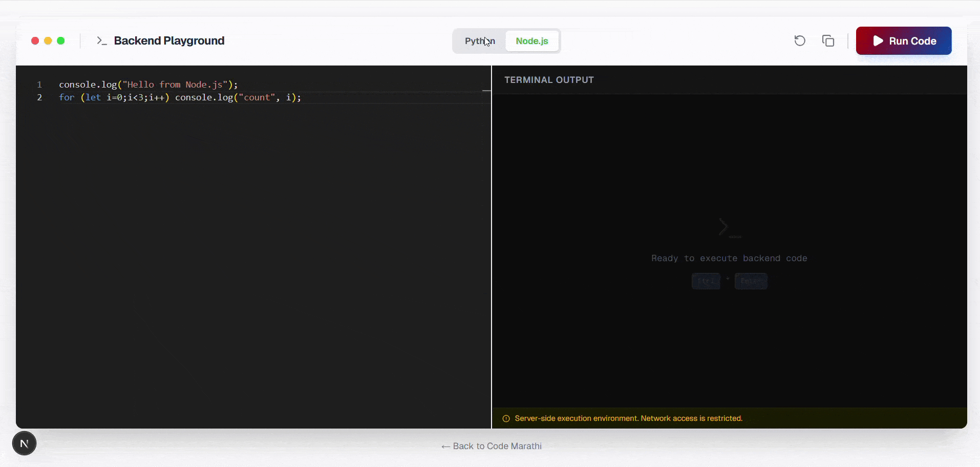Click the for loop code on line 2
980x467 pixels.
179,98
